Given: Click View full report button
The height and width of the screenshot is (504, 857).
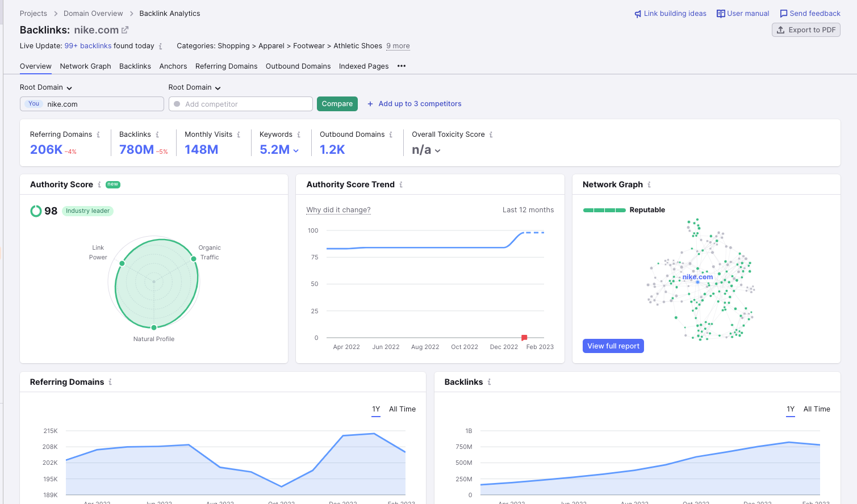Looking at the screenshot, I should pyautogui.click(x=613, y=346).
